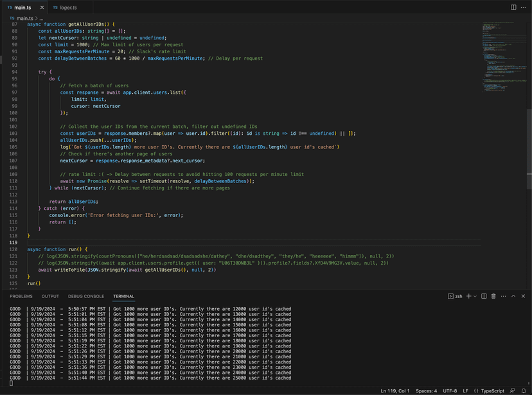Open the PROBLEMS panel tab
532x395 pixels.
pos(21,296)
